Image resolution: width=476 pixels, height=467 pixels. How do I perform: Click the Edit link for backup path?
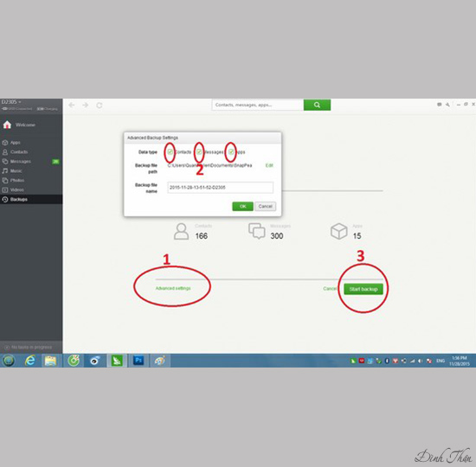(269, 165)
